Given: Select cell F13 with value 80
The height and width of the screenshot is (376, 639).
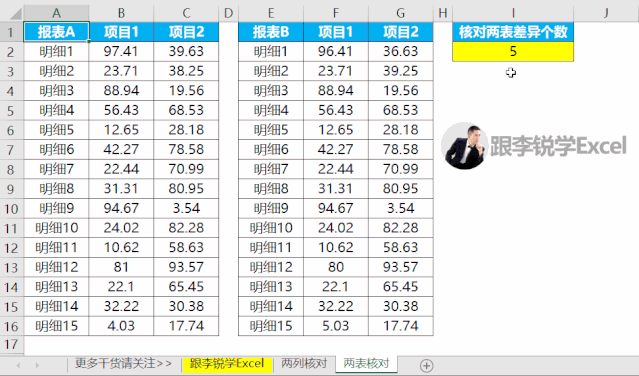Looking at the screenshot, I should click(x=336, y=267).
